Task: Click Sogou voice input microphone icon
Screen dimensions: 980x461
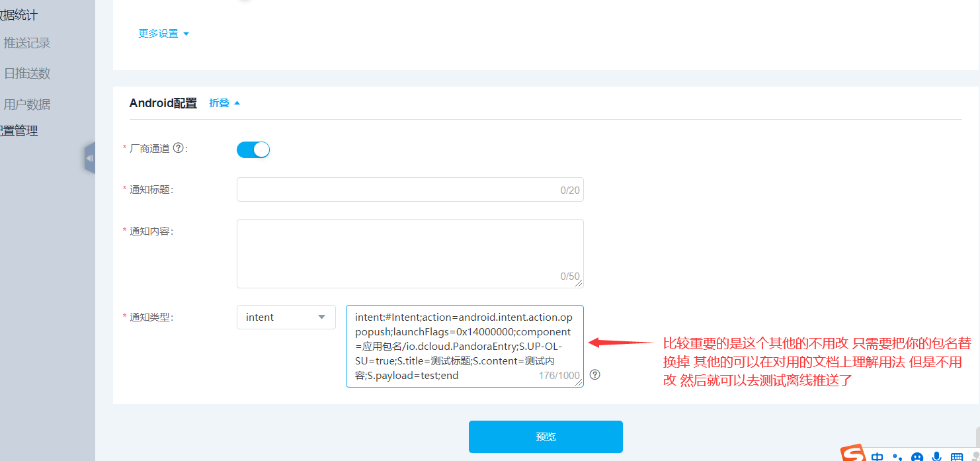Action: tap(936, 456)
